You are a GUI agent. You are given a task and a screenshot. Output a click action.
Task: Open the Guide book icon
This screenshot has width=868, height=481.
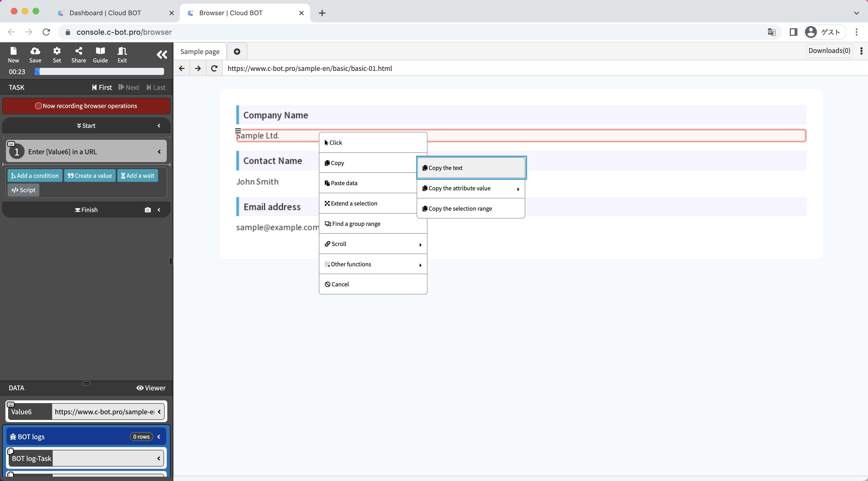(100, 55)
